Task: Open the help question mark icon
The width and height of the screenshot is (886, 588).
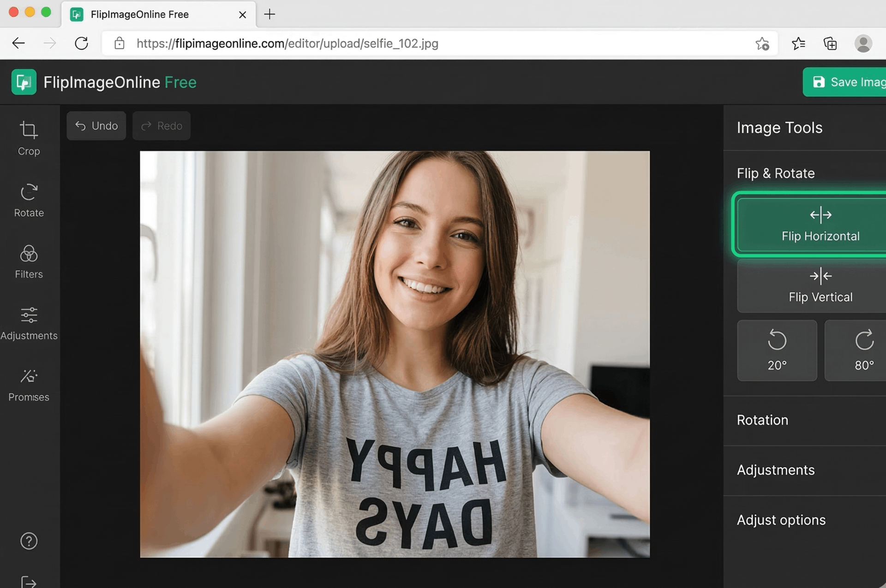Action: 29,541
